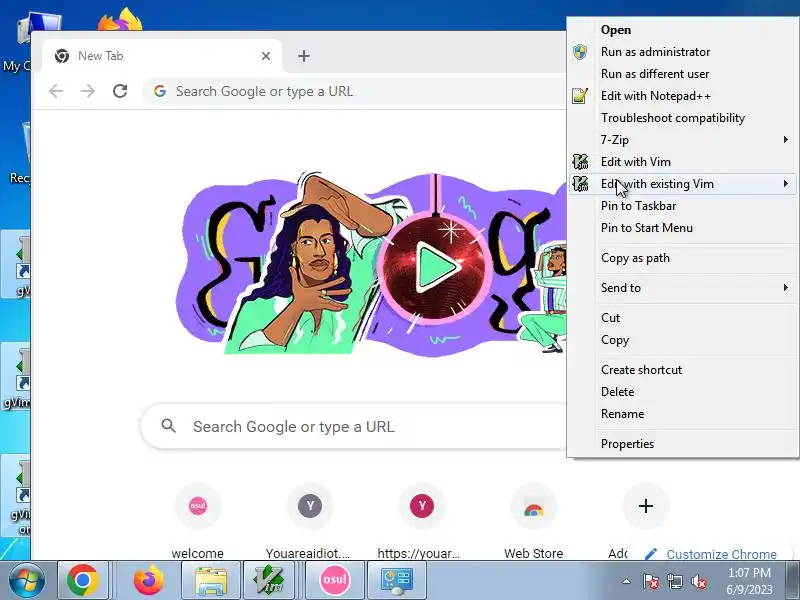The width and height of the screenshot is (800, 600).
Task: Click the New Tab page search box
Action: (354, 426)
